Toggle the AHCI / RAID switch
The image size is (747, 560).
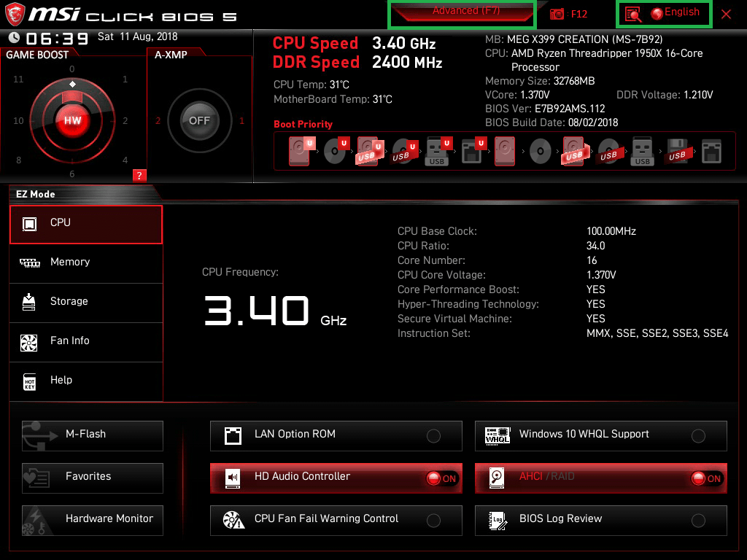point(601,478)
